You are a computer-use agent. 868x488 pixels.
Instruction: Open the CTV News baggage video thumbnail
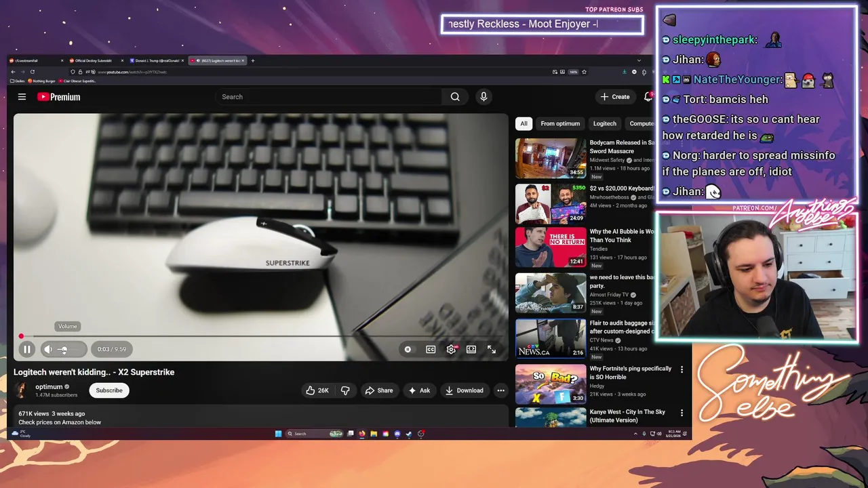click(x=551, y=338)
